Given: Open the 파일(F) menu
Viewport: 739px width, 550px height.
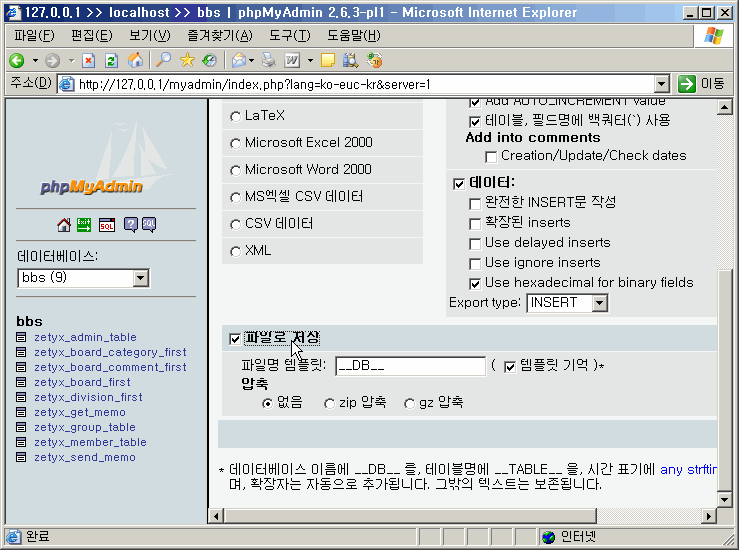Looking at the screenshot, I should click(34, 35).
